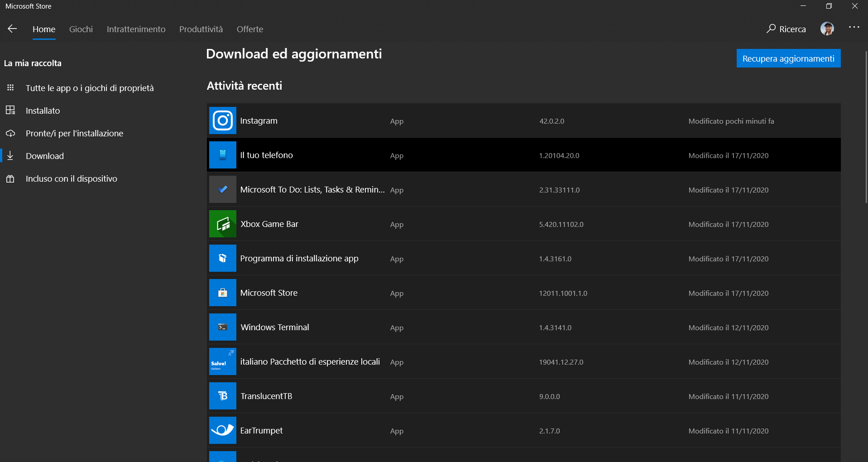
Task: Click the EarTrumpet icon
Action: pos(223,430)
